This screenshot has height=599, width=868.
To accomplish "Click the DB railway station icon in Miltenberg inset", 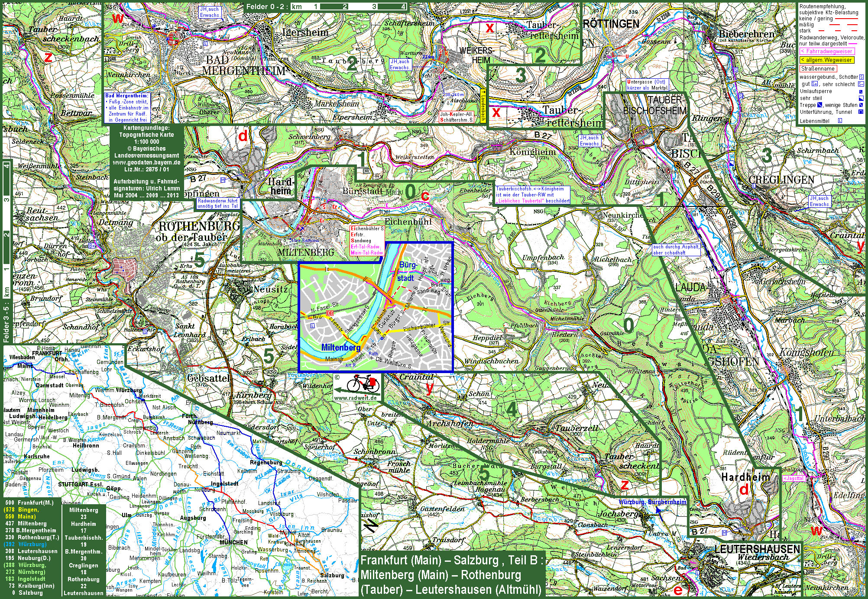I will click(330, 313).
